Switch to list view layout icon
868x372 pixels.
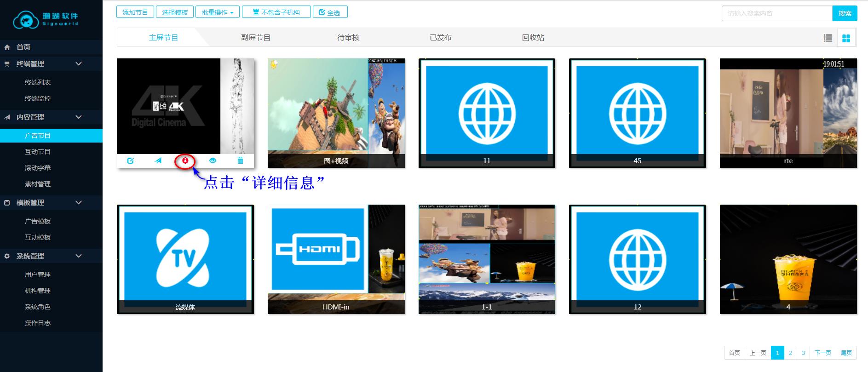click(828, 38)
